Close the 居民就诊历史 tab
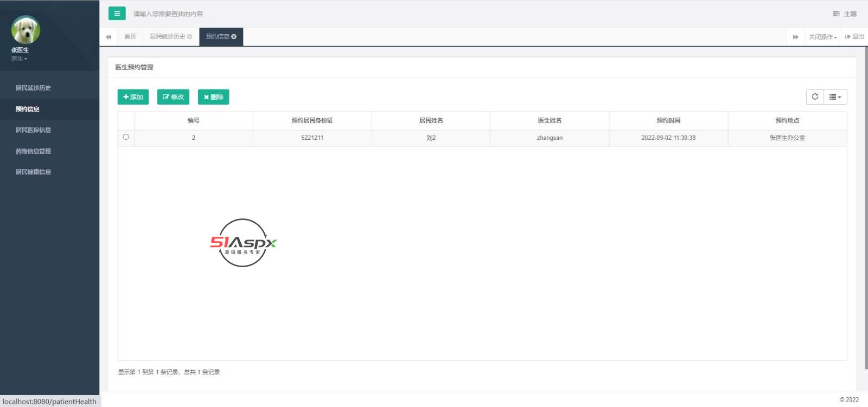Image resolution: width=868 pixels, height=407 pixels. [x=189, y=36]
